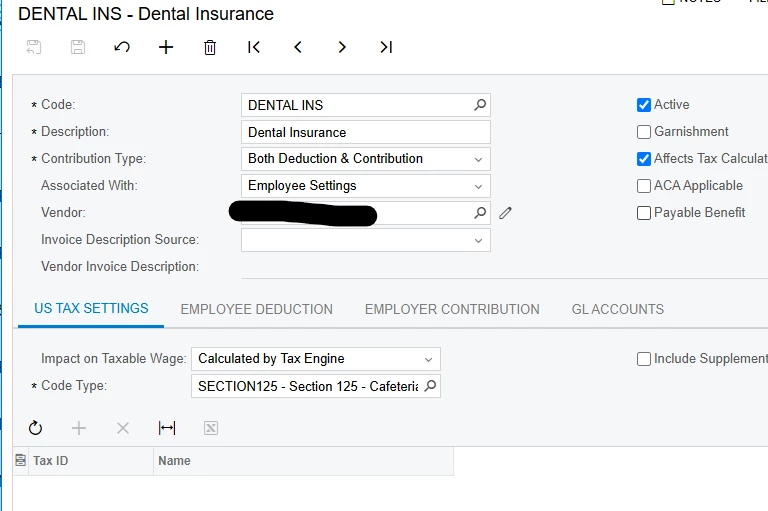Screen dimensions: 768x511
Task: Go to the first record
Action: tap(254, 47)
